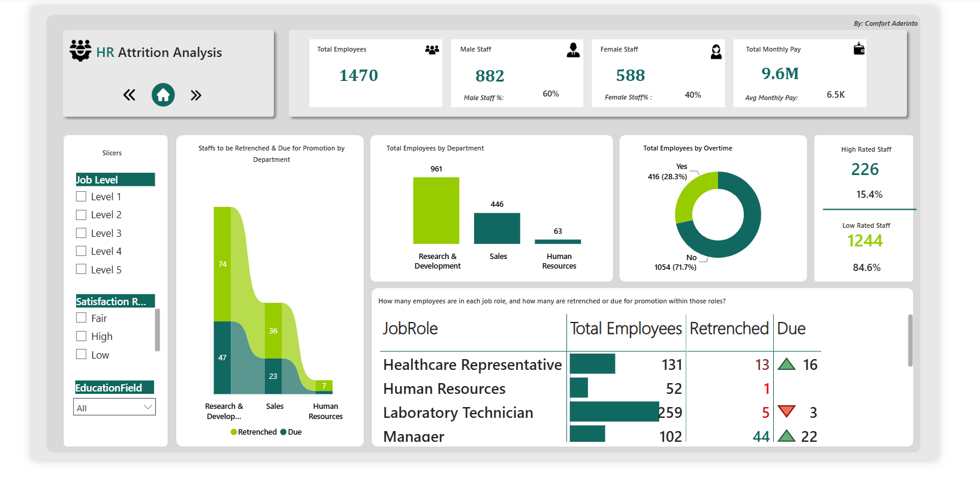Click the By: Comfort Aderinto credit text
The image size is (980, 491).
pos(885,23)
